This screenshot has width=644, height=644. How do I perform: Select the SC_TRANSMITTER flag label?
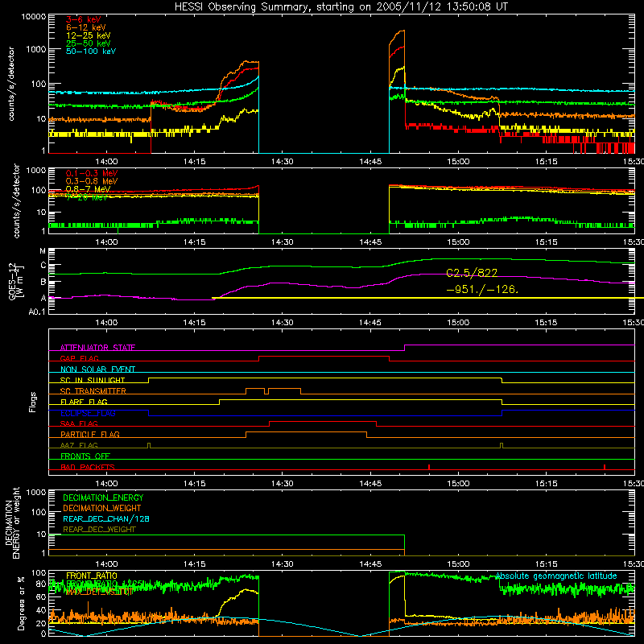(93, 390)
